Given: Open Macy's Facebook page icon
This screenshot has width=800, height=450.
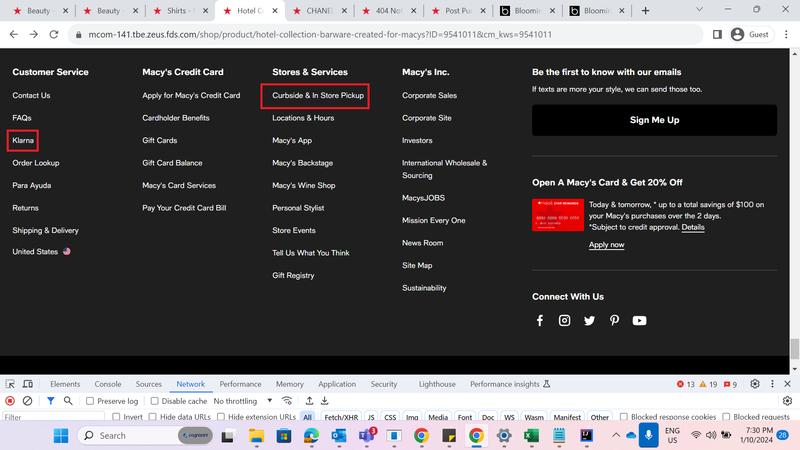Looking at the screenshot, I should pos(540,320).
